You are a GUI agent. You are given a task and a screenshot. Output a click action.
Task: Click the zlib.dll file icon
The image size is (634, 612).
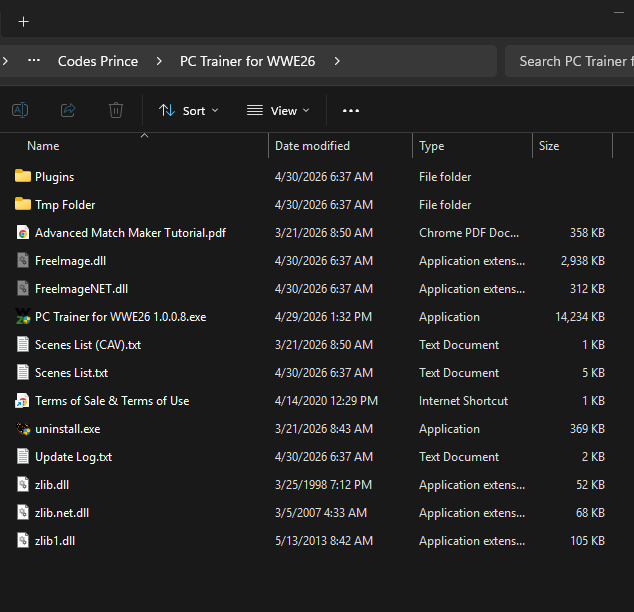[x=23, y=484]
